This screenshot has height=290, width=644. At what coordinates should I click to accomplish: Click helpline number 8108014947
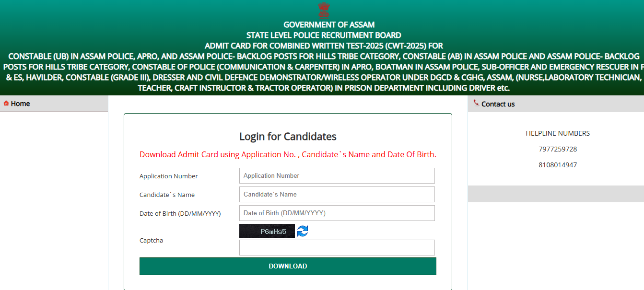558,165
